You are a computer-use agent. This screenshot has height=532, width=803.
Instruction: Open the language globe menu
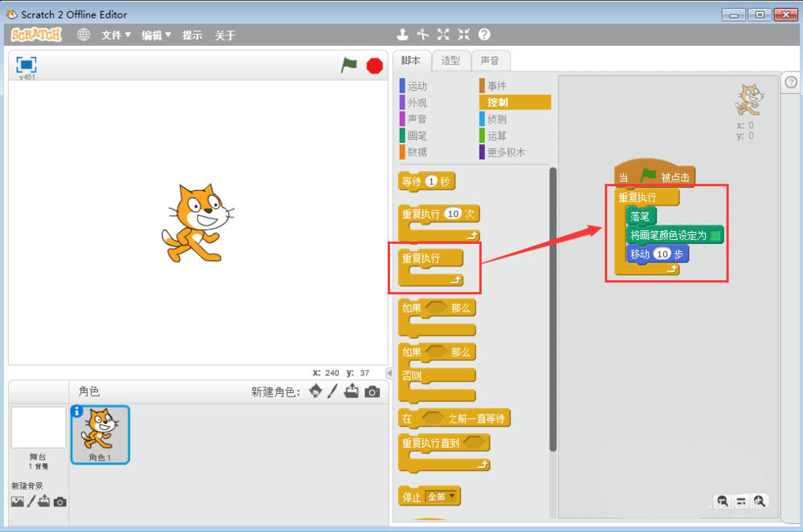83,35
